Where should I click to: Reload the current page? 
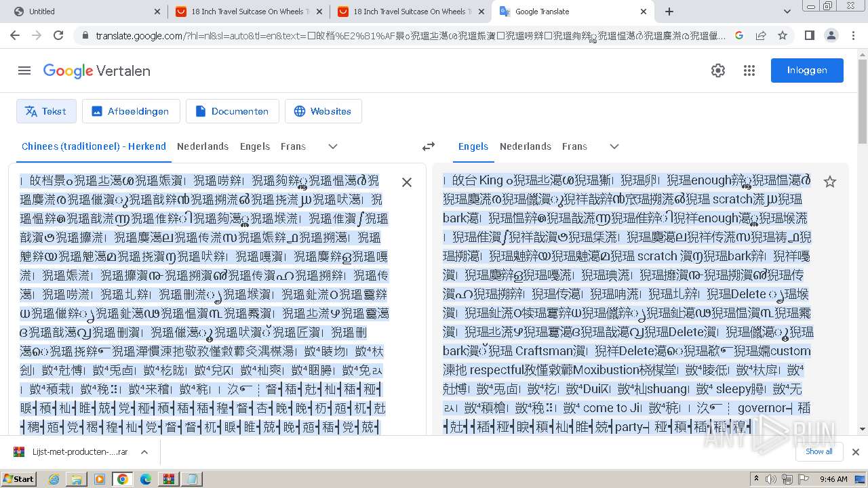[x=58, y=35]
